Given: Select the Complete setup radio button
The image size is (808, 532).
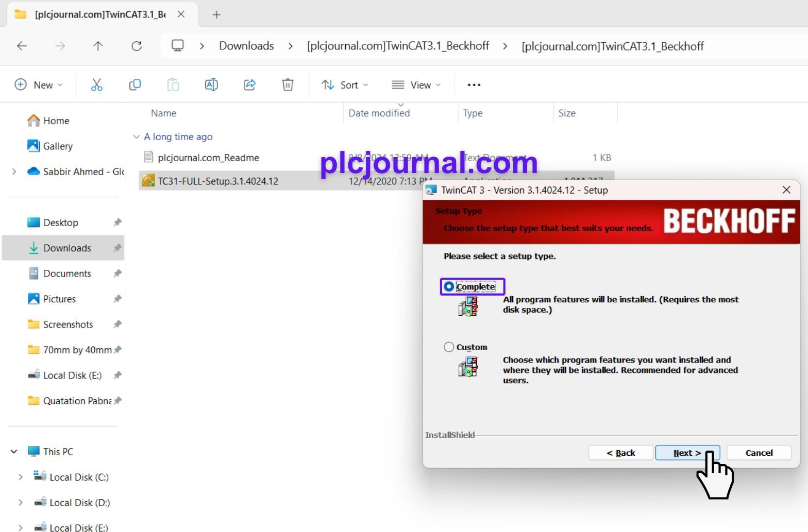Looking at the screenshot, I should tap(449, 286).
